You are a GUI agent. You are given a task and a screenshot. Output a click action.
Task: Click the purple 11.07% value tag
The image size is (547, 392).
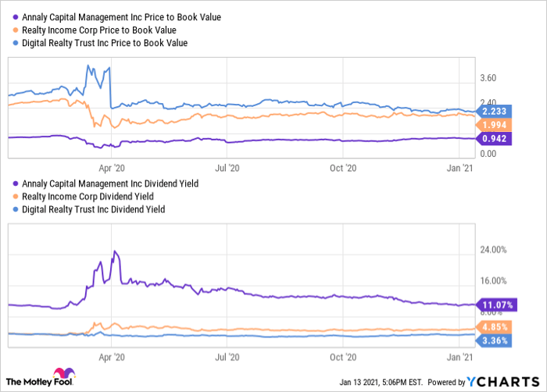(x=495, y=305)
